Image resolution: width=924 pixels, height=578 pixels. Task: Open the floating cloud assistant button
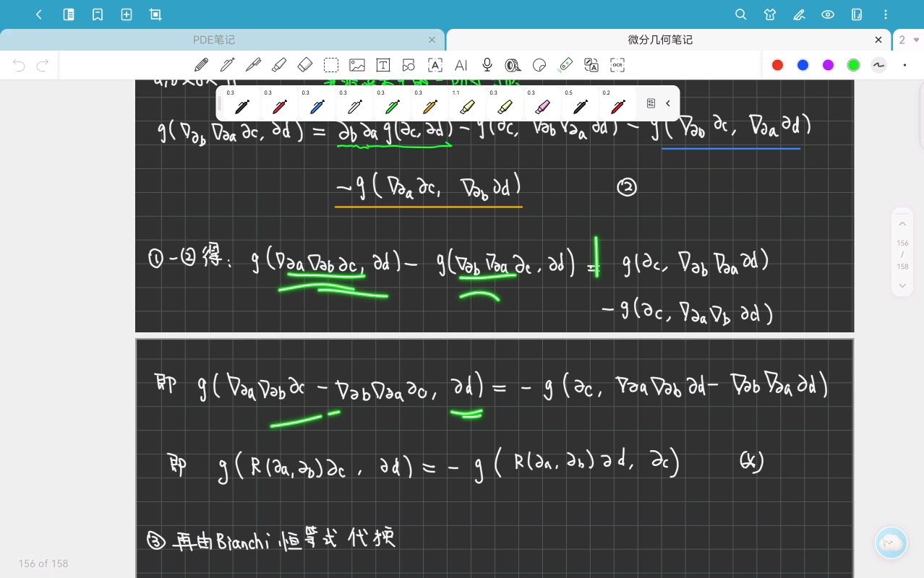(891, 543)
